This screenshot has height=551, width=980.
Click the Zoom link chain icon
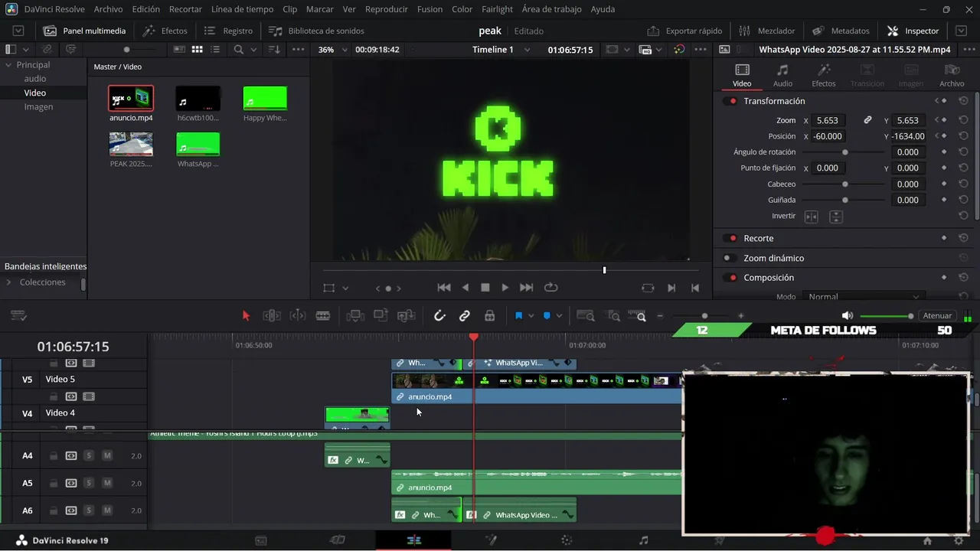(867, 120)
